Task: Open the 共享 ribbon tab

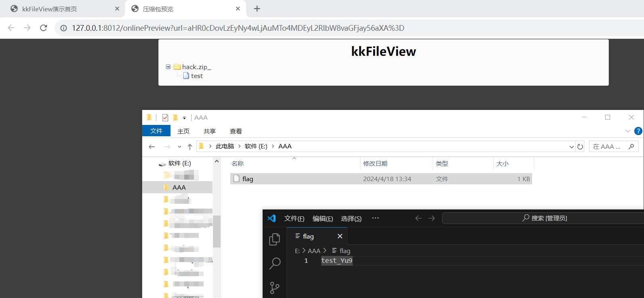Action: [210, 131]
